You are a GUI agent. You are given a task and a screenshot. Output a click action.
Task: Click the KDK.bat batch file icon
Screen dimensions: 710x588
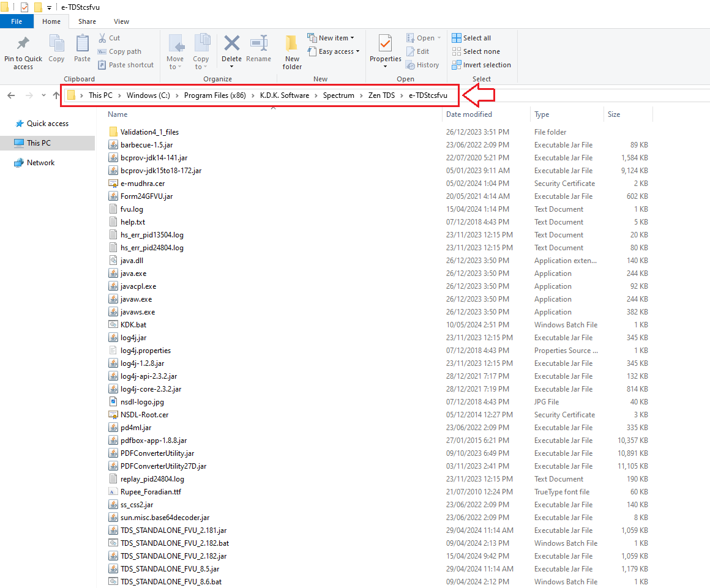(113, 324)
